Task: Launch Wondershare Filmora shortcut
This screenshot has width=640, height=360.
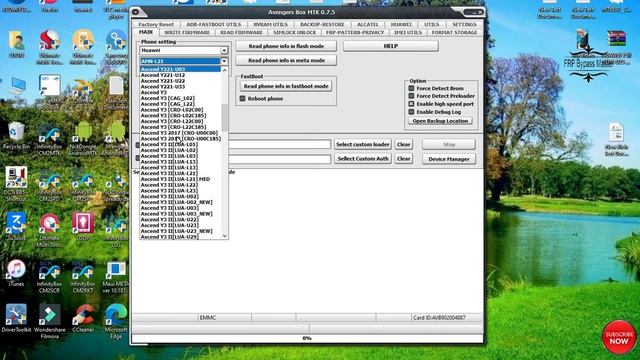Action: pos(50,322)
